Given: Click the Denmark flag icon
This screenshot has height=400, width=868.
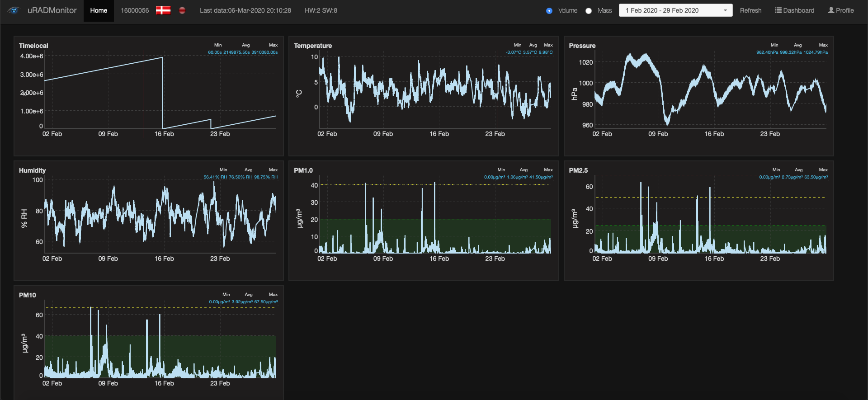Looking at the screenshot, I should pos(163,10).
